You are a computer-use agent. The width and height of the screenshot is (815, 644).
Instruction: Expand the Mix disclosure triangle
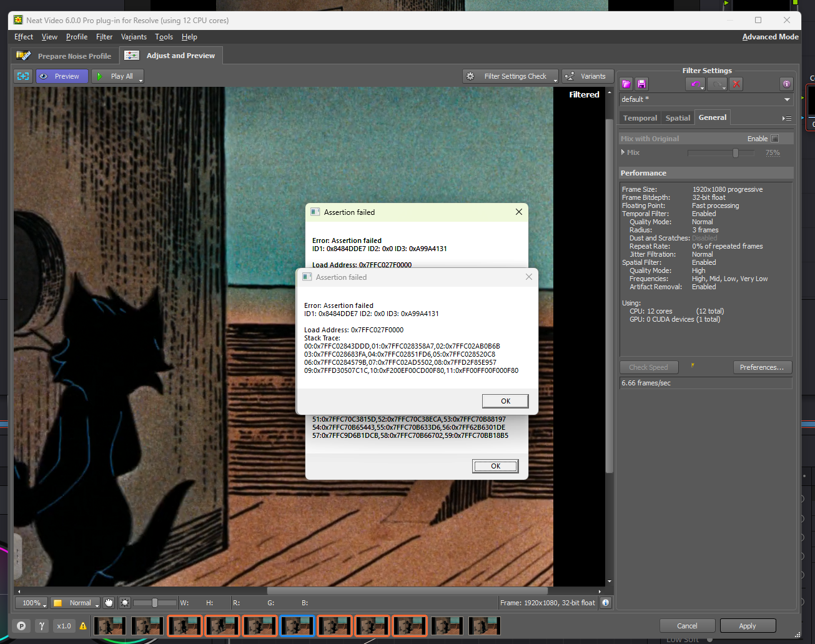coord(623,152)
